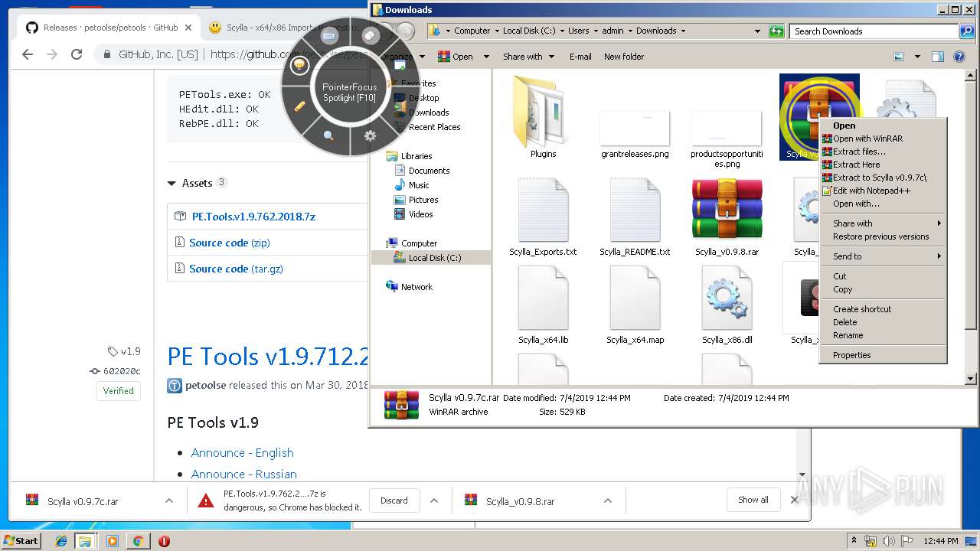Viewport: 980px width, 551px height.
Task: Click the PointerFocus eraser-shaped icon at top
Action: tap(370, 36)
